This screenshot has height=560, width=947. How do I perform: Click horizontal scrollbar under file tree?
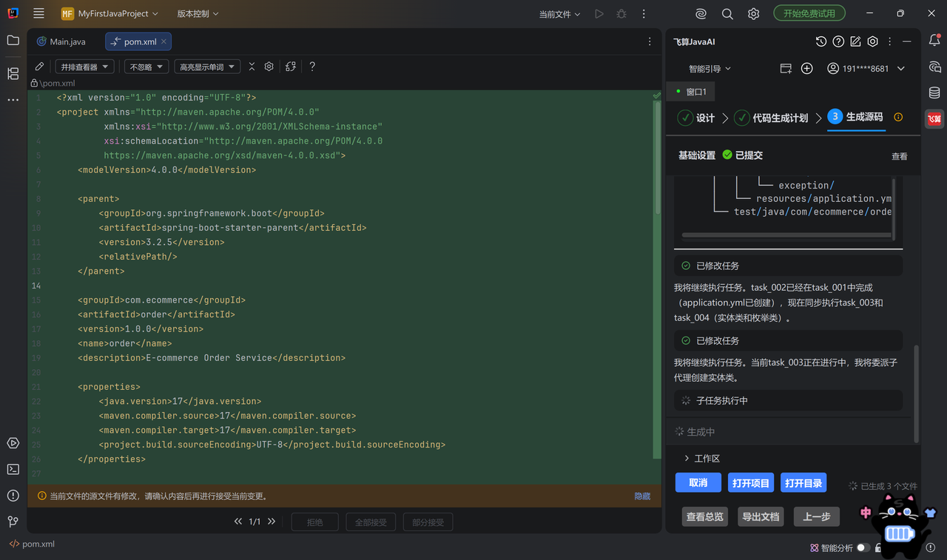click(786, 235)
